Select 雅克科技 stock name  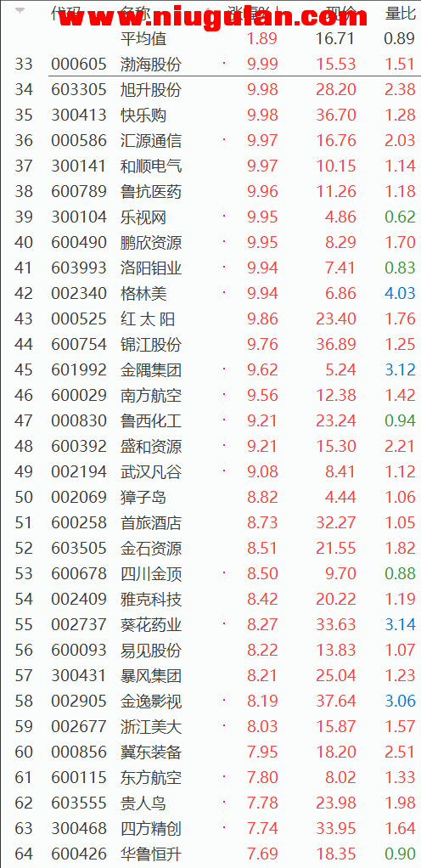tap(151, 599)
